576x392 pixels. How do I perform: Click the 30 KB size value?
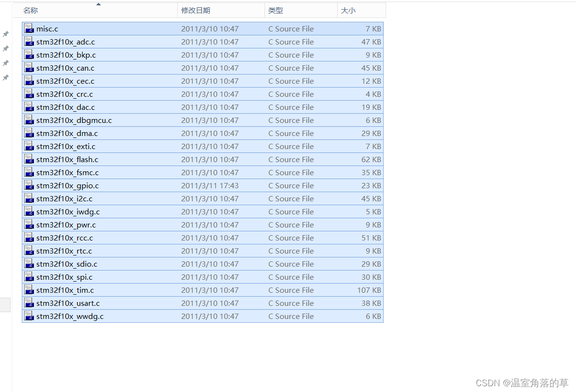coord(371,277)
